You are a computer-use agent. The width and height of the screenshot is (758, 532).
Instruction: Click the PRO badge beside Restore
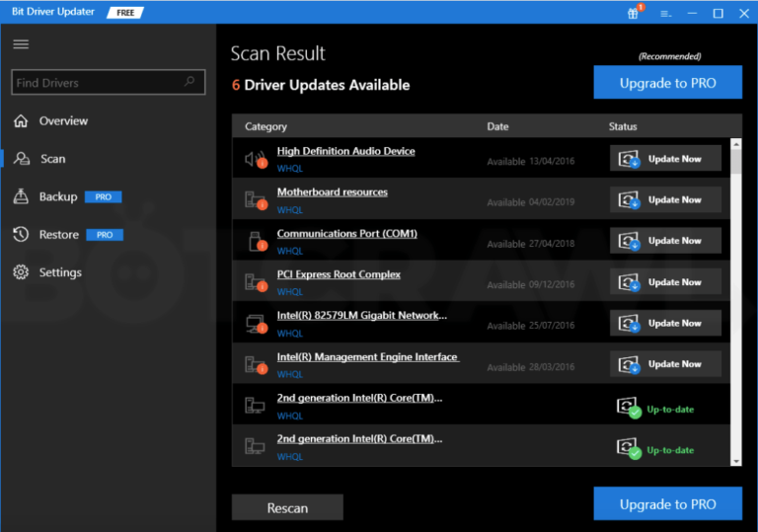coord(105,235)
